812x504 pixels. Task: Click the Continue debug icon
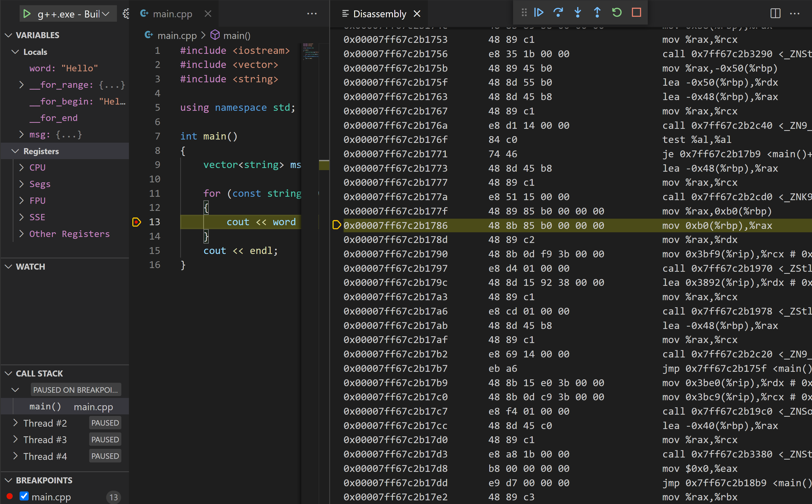538,13
